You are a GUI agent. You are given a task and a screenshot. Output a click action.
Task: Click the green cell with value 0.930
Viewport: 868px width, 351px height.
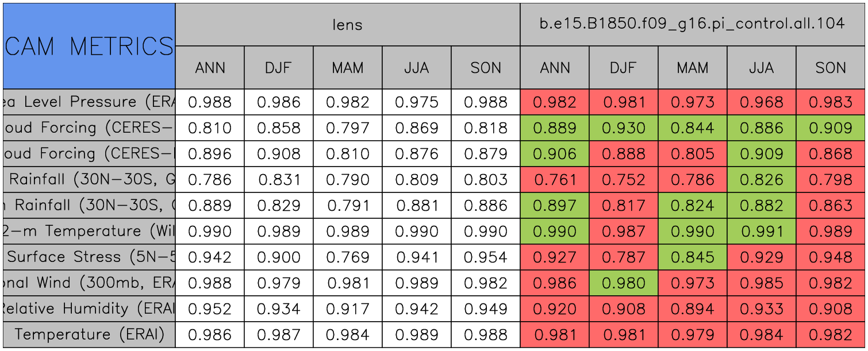coord(623,128)
